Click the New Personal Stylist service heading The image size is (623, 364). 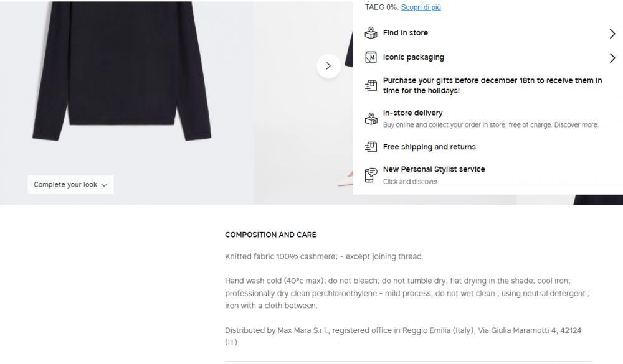(434, 169)
